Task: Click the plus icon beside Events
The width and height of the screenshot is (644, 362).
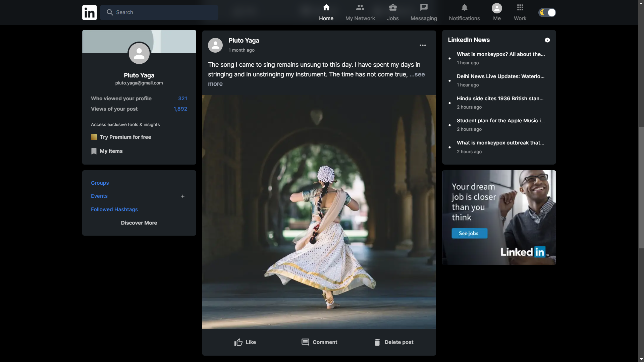Action: pos(183,196)
